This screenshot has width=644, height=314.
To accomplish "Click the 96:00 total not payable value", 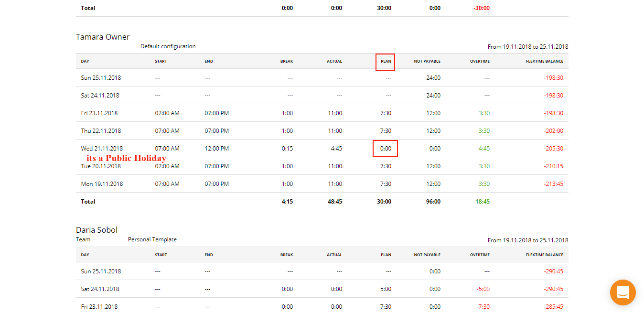I will pos(433,202).
